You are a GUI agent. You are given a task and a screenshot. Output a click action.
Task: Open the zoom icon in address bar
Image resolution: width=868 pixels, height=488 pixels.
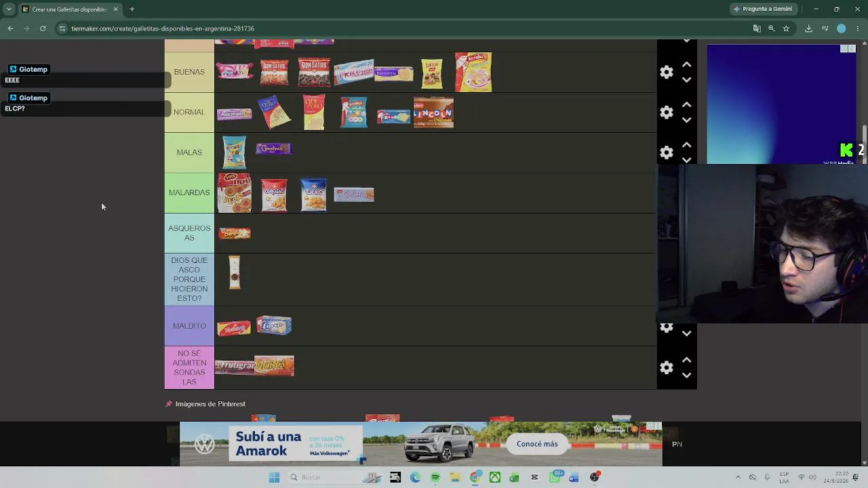pos(772,28)
